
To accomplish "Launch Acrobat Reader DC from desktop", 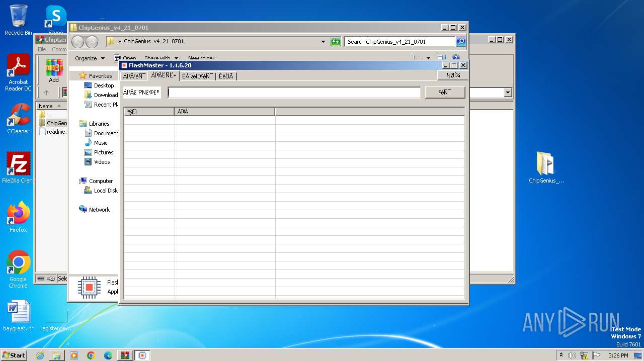I will coord(18,73).
